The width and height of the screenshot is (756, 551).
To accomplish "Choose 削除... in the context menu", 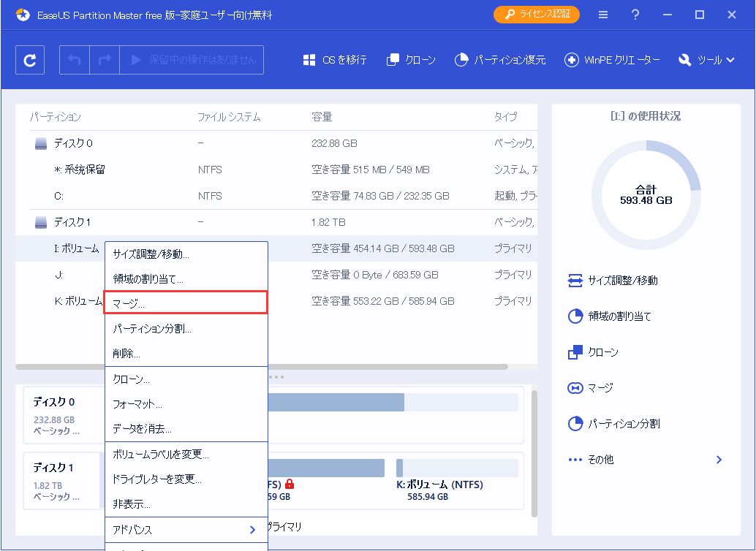I will [186, 354].
